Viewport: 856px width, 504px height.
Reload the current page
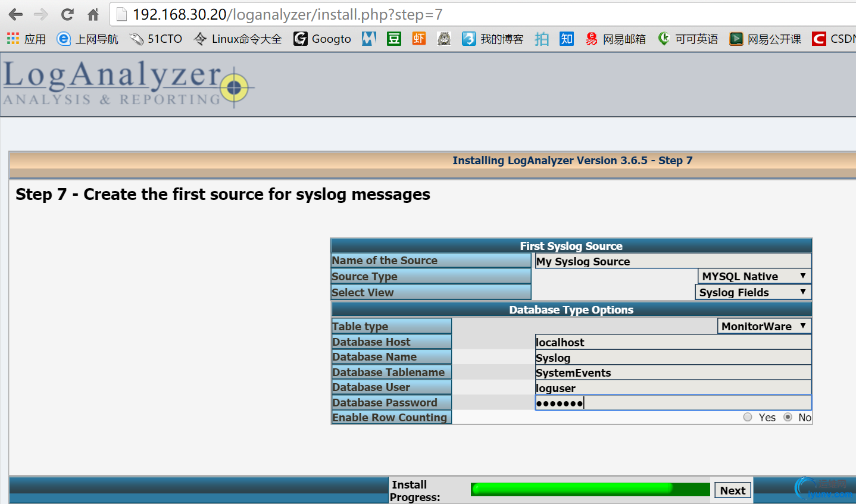pyautogui.click(x=67, y=14)
